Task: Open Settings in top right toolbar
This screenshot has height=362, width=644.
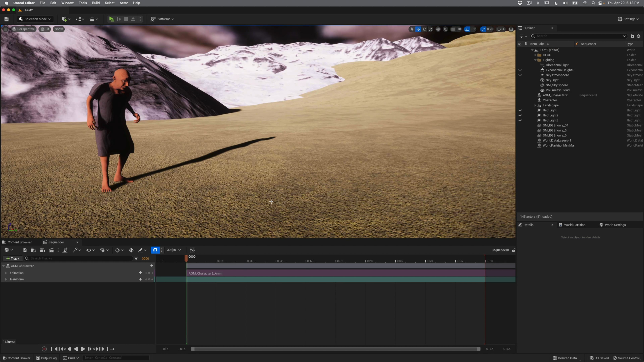Action: click(628, 19)
